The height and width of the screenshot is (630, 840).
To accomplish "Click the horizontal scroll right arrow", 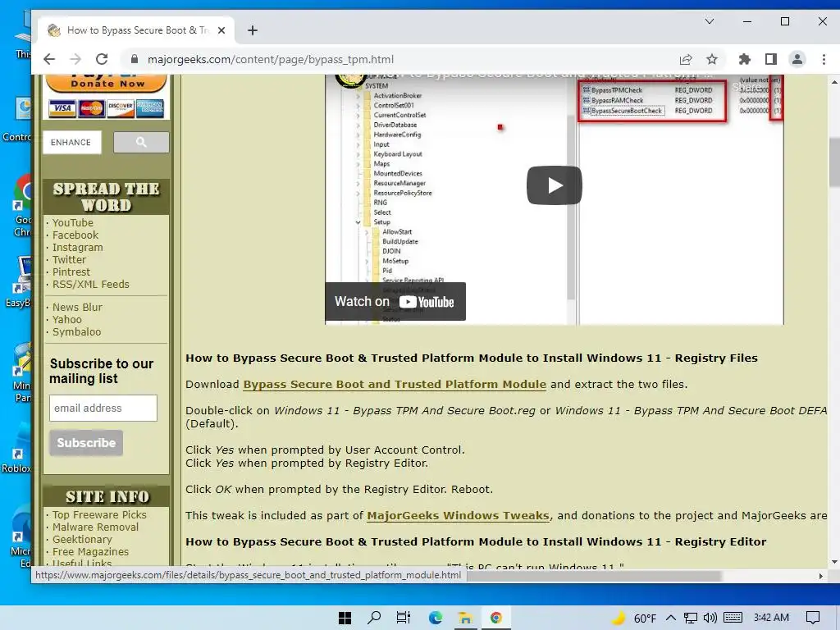I will point(820,576).
